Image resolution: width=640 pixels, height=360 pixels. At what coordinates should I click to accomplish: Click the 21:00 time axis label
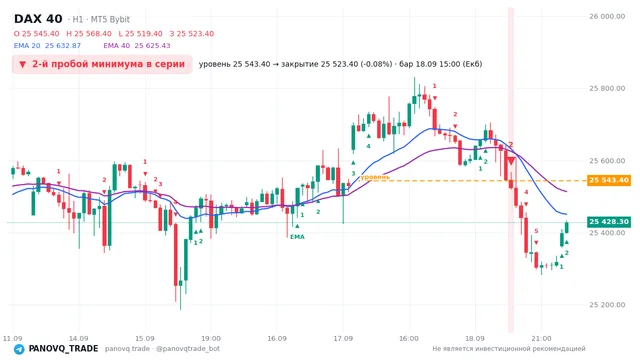click(x=541, y=338)
